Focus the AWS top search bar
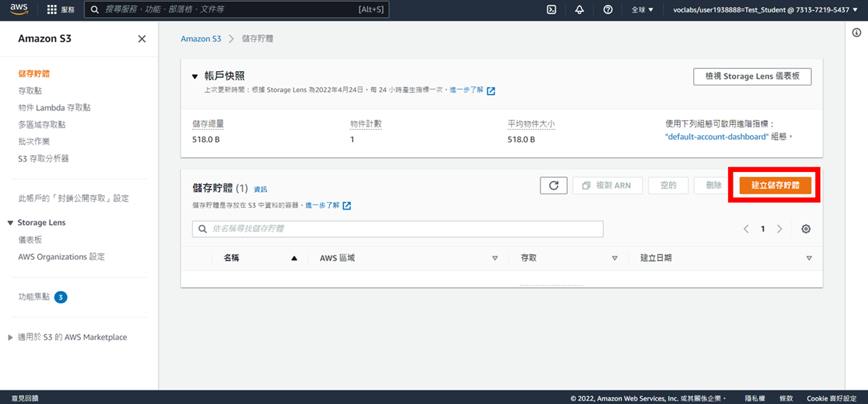Screen dimensions: 868x404 [236, 10]
